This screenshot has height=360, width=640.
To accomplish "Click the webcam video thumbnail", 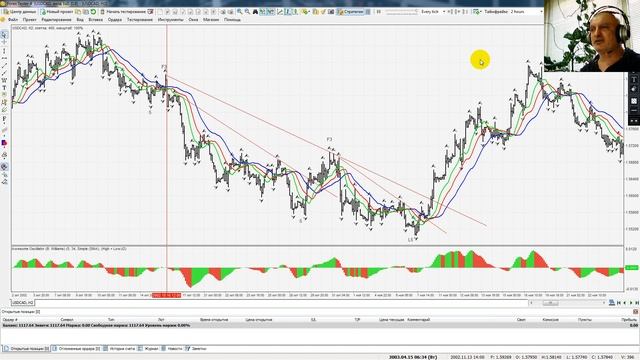I will coord(592,36).
